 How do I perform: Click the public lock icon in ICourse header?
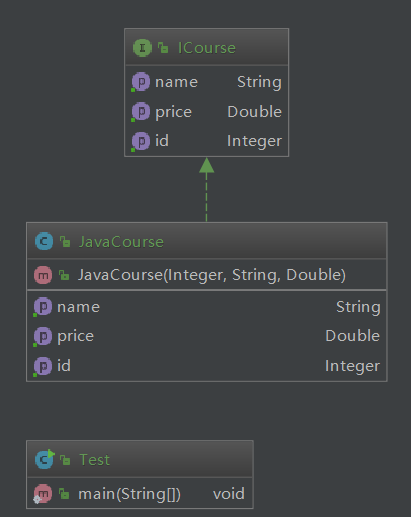(163, 48)
